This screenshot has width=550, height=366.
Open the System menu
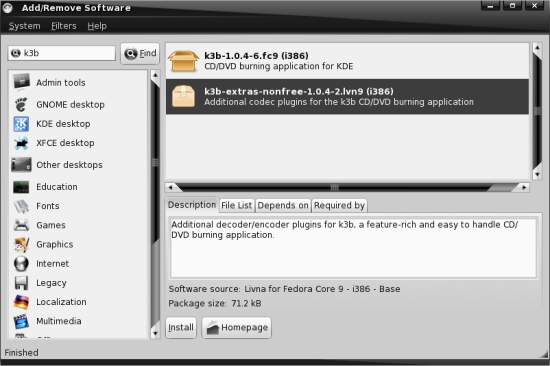(24, 26)
